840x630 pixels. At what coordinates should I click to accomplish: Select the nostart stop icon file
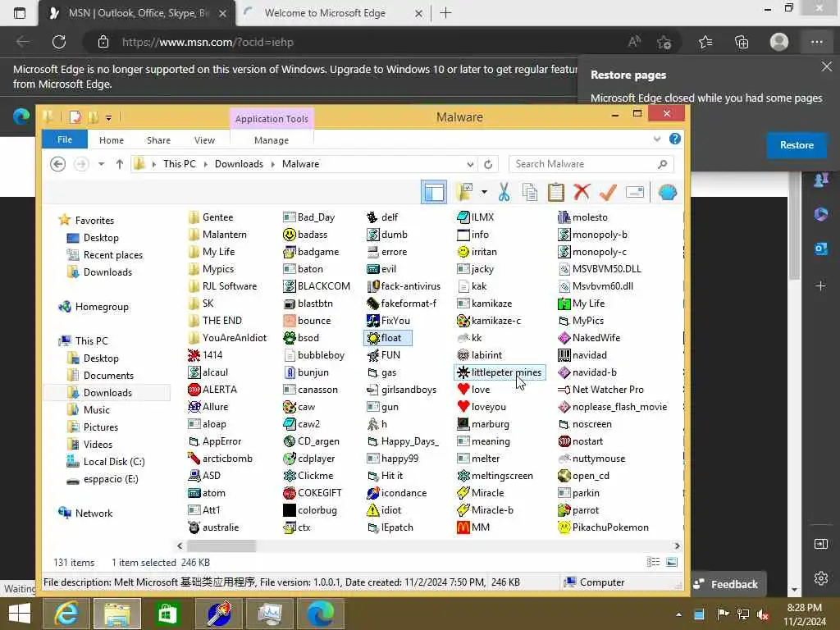click(581, 441)
